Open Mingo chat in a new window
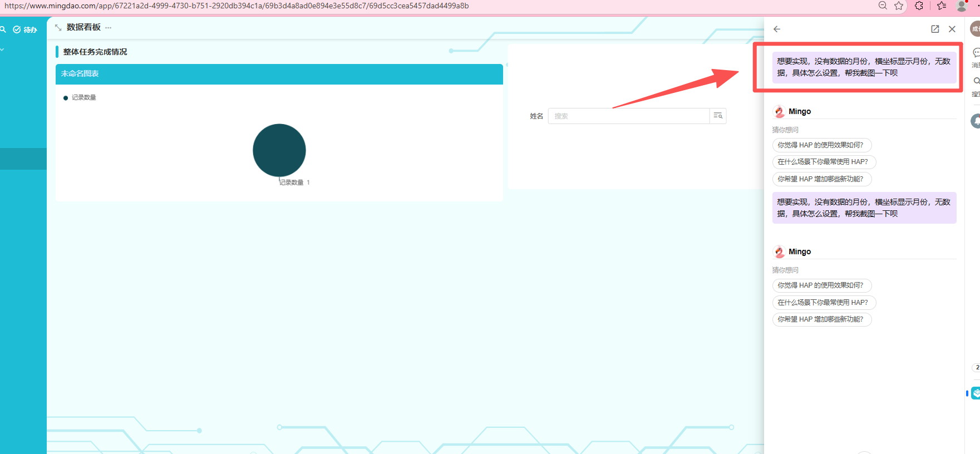 tap(935, 29)
